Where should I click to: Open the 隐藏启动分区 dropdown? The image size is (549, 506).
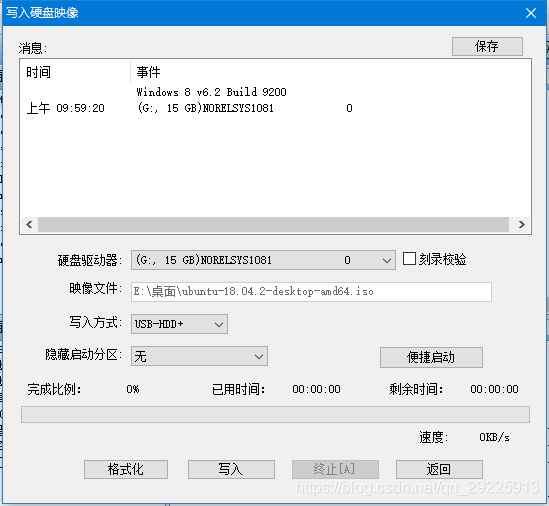click(x=199, y=356)
